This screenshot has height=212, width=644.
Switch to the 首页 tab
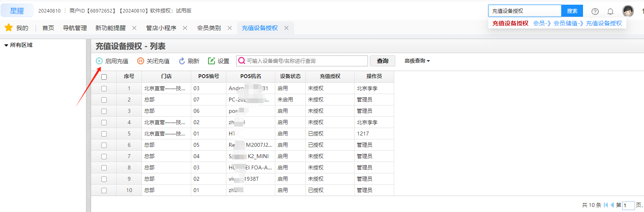pyautogui.click(x=48, y=28)
